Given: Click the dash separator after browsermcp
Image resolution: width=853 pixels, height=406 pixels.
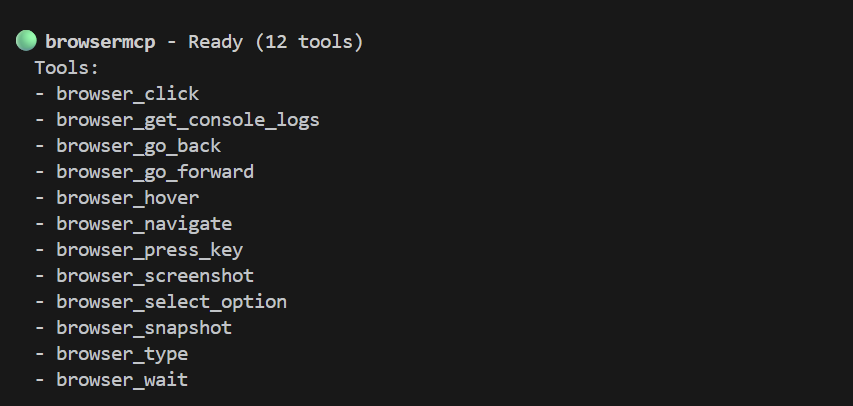Looking at the screenshot, I should [x=171, y=42].
